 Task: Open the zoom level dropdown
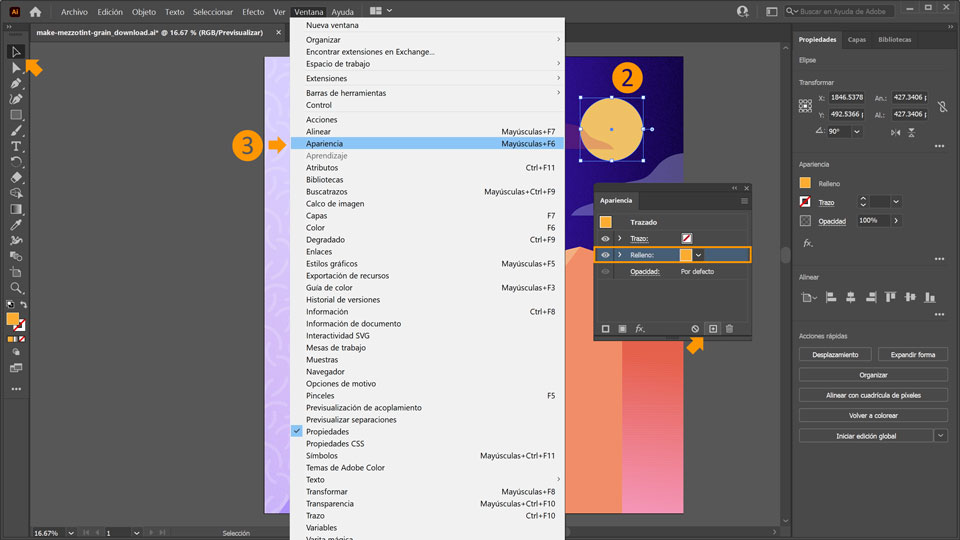71,533
